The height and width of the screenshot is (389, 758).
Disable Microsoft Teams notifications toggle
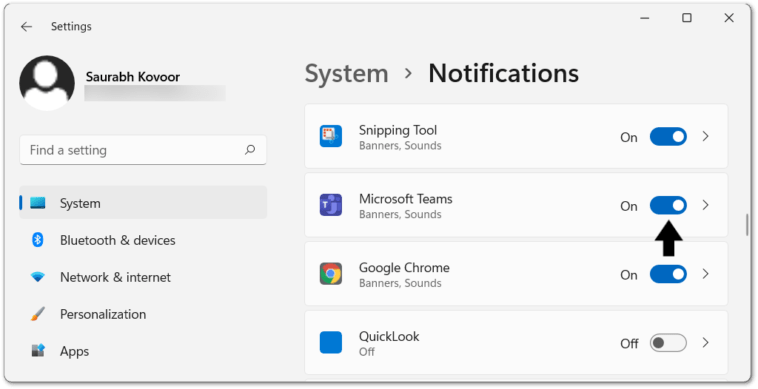click(x=668, y=205)
